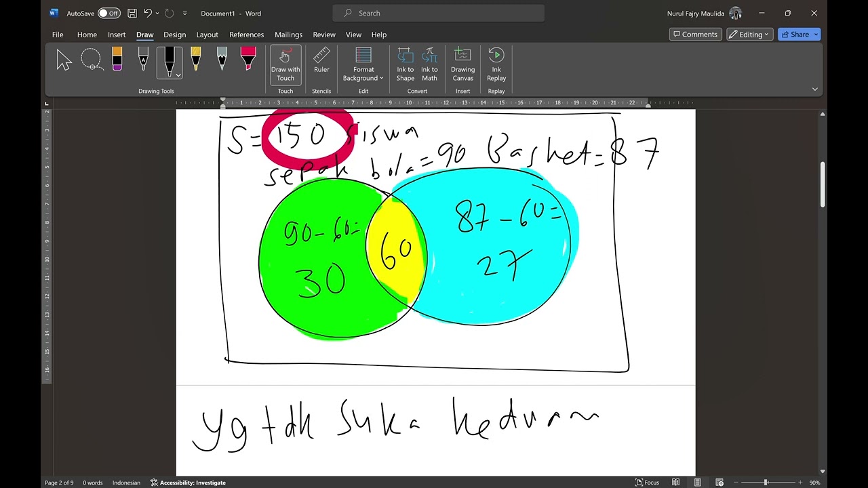The image size is (868, 488).
Task: Collapse the ribbon with the chevron
Action: (814, 89)
